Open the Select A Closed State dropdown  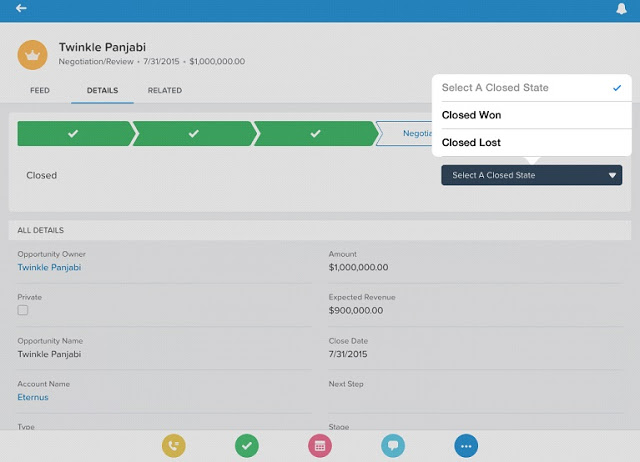point(531,175)
